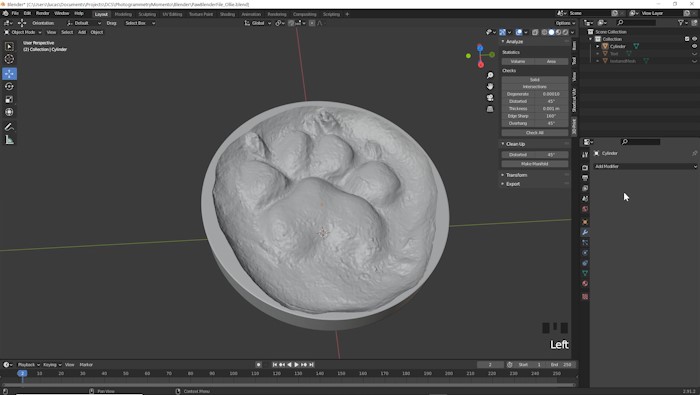The image size is (700, 395).
Task: Open the Global transform orientation dropdown
Action: (x=258, y=23)
